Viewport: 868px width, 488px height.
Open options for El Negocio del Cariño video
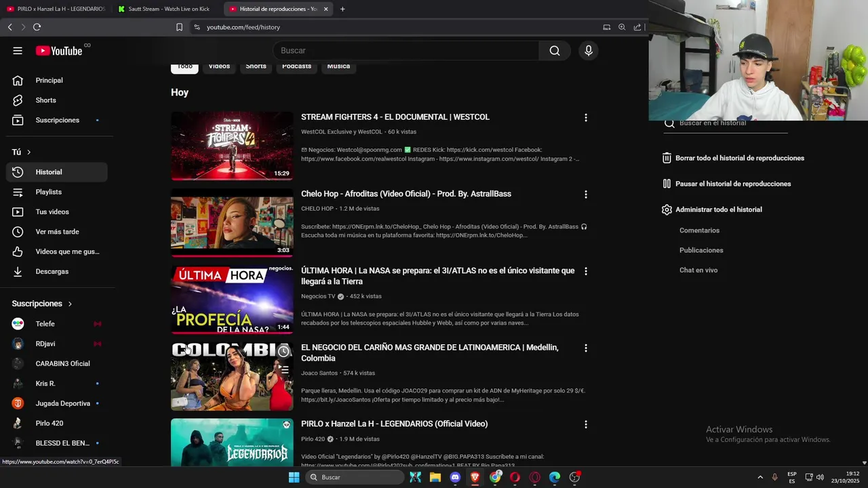coord(586,348)
